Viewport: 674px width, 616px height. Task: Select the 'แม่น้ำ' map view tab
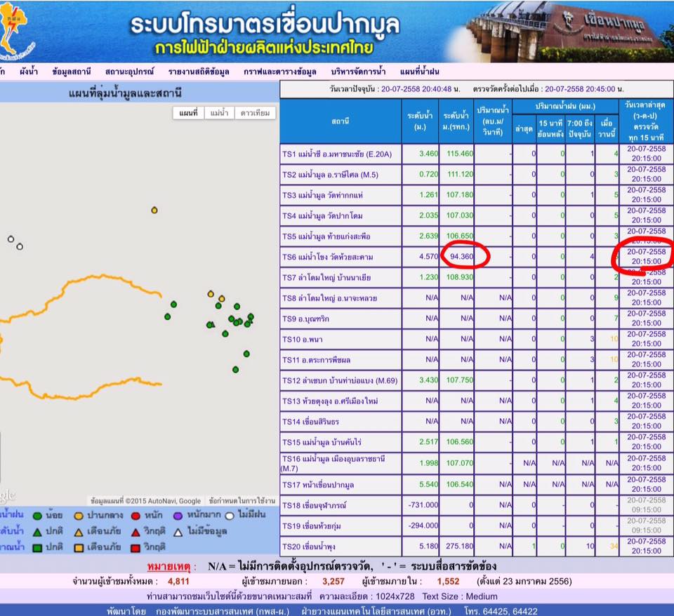(220, 113)
